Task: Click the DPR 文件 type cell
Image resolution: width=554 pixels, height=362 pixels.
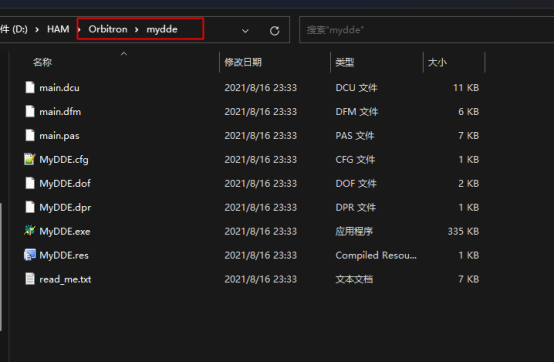Action: [x=355, y=208]
